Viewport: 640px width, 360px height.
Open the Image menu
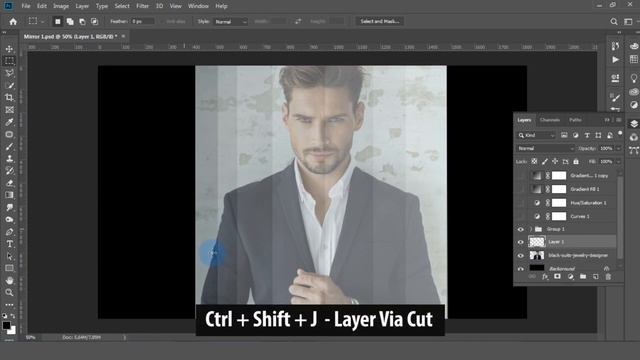tap(61, 6)
